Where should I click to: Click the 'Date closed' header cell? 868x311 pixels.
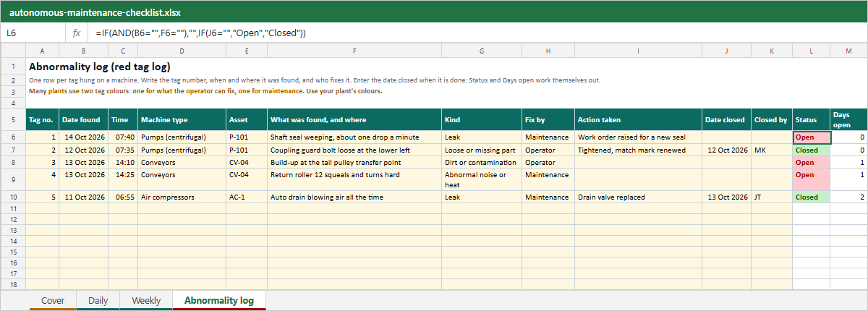[x=726, y=119]
